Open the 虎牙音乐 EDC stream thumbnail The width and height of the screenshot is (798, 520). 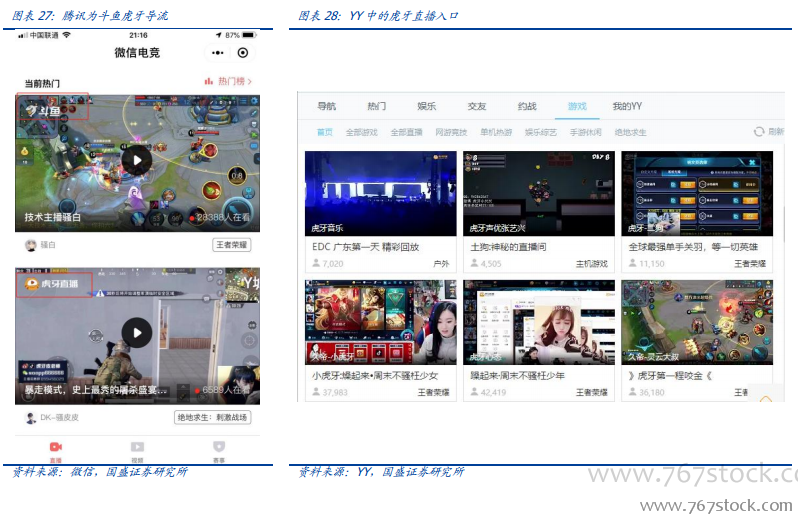(381, 193)
